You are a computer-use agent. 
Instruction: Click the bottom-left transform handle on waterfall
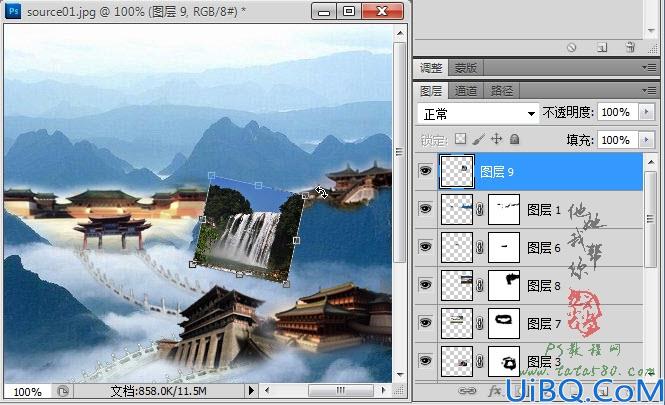point(193,264)
